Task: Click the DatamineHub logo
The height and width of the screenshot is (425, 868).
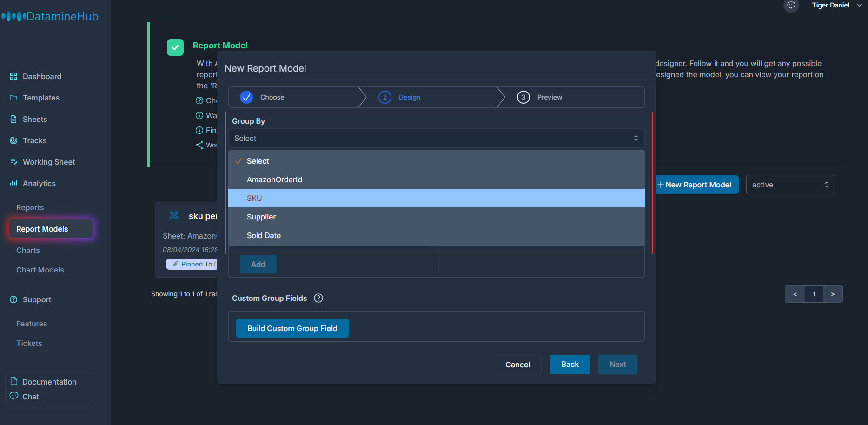Action: 50,16
